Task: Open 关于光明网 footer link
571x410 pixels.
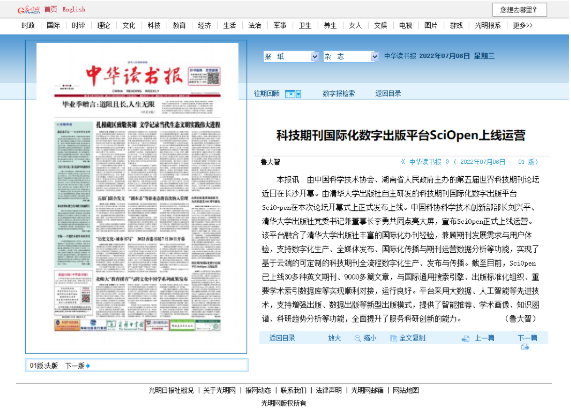Action: 219,390
